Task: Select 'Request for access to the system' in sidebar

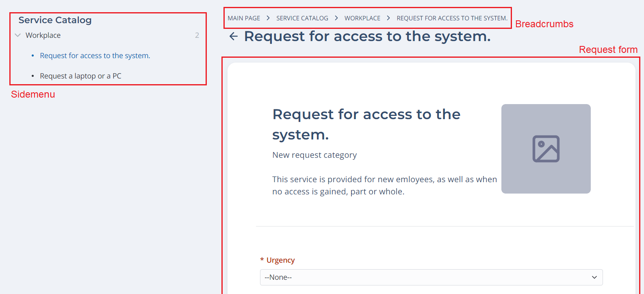Action: pos(95,56)
